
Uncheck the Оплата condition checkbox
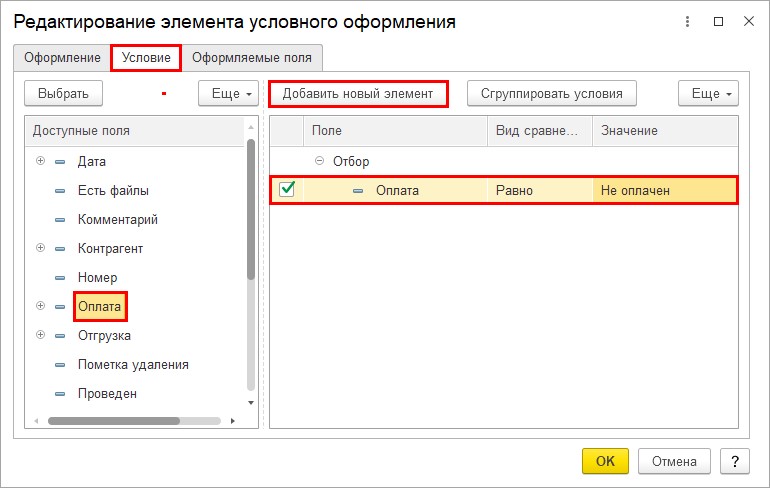pos(287,190)
